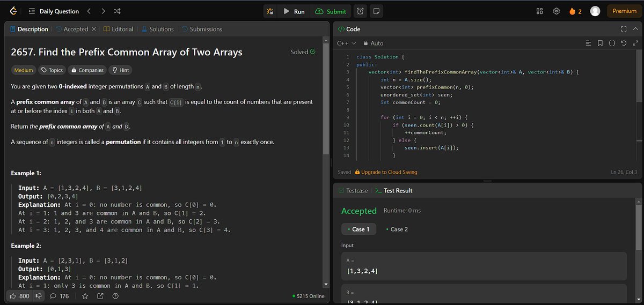Screen dimensions: 644x305
Task: Open the layout grid icon
Action: (x=540, y=11)
